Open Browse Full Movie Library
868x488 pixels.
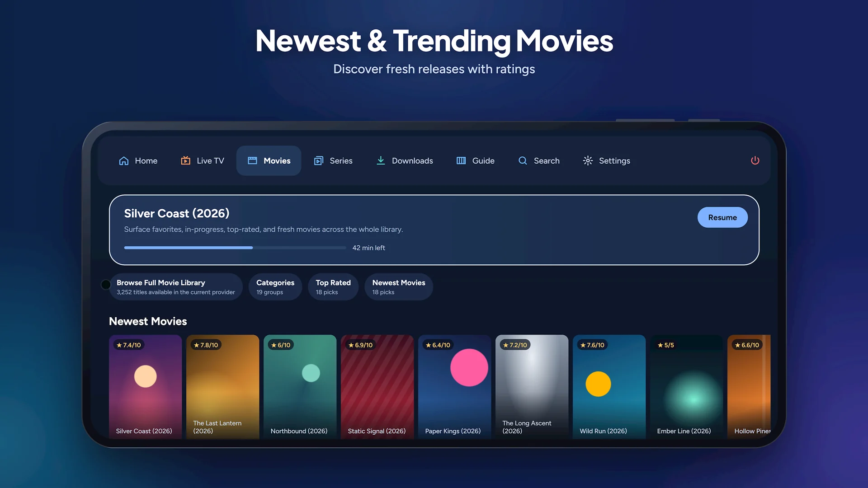(176, 287)
